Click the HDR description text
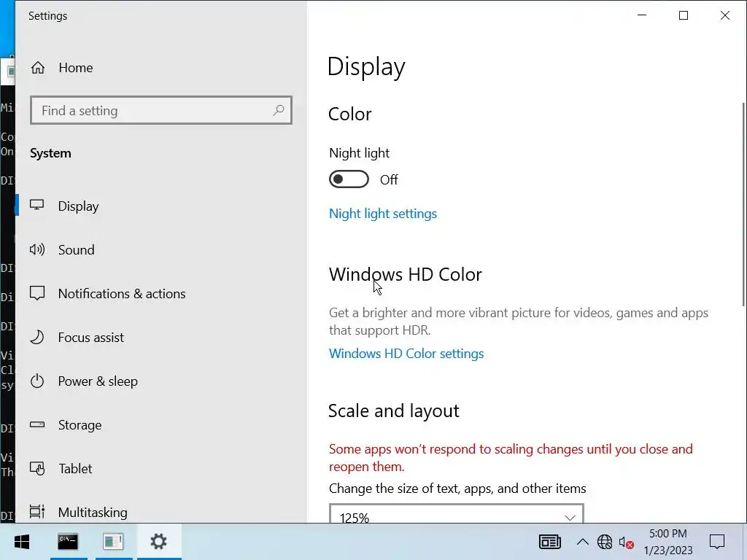The image size is (747, 560). [x=519, y=322]
